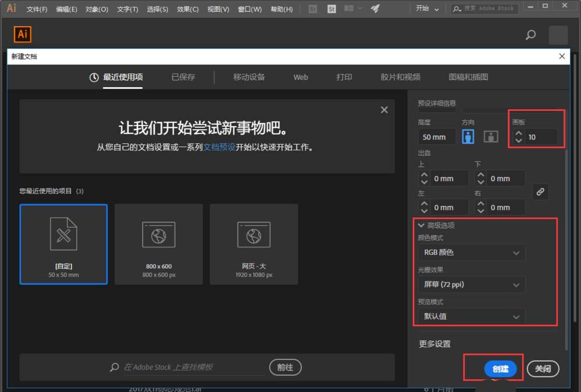Screen dimensions: 581x392
Task: Select the blank custom document preset thumbnail
Action: 63,244
